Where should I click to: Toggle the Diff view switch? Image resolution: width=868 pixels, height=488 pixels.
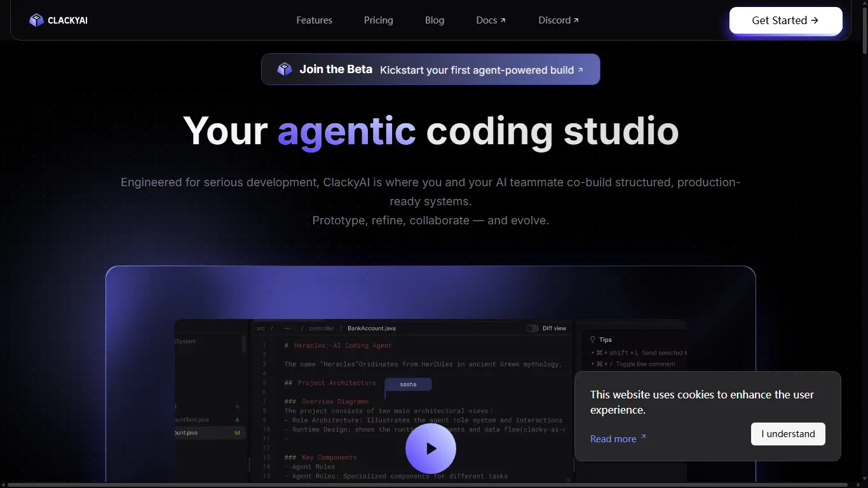(532, 329)
